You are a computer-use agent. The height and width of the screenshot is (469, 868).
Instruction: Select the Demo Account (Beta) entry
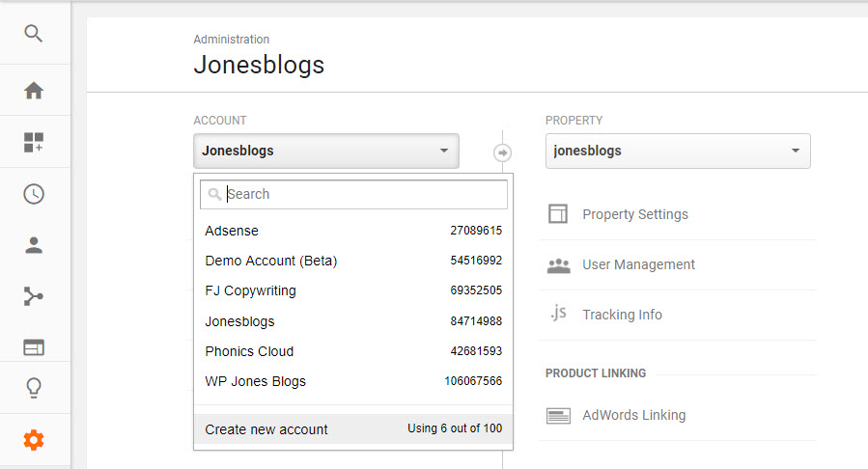(x=353, y=261)
